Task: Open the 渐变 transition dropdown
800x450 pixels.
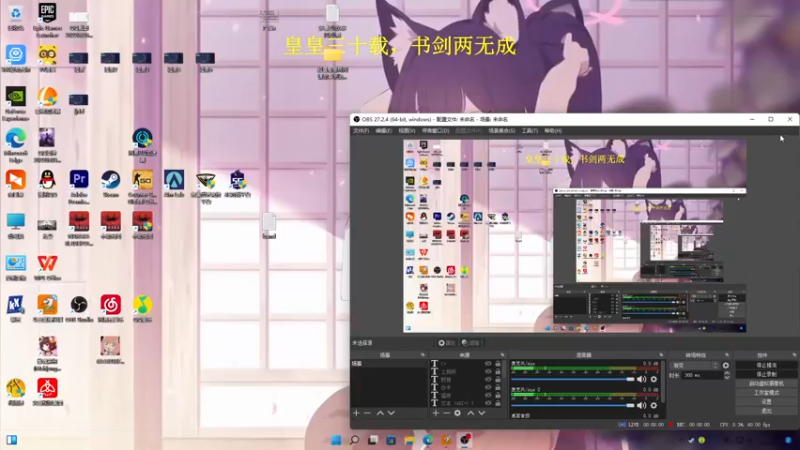Action: 695,365
